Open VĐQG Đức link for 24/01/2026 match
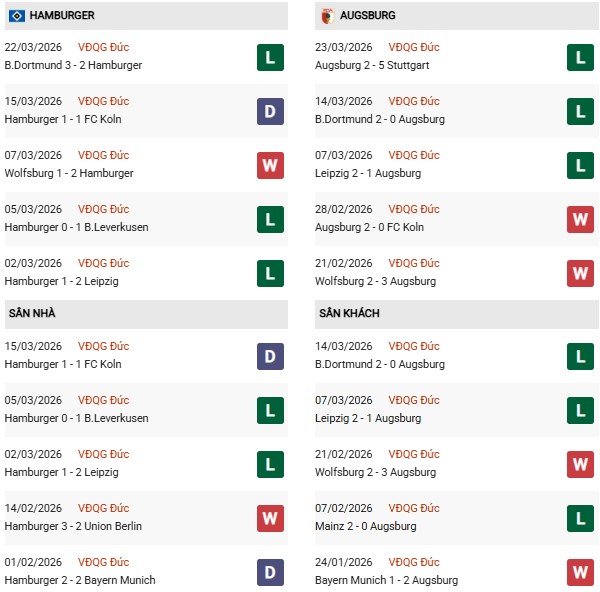This screenshot has width=600, height=592. (x=414, y=563)
